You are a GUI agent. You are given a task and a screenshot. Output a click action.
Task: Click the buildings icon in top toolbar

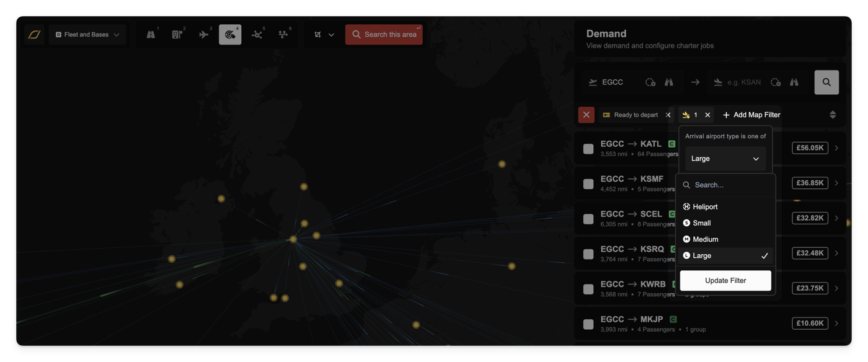coord(177,35)
